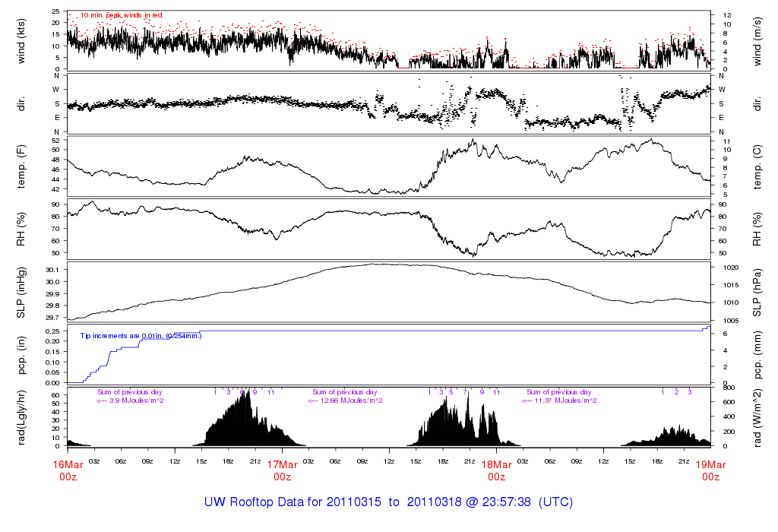Select the 11.37 MJoules/m^2 daily sum text
The image size is (778, 532).
(561, 401)
